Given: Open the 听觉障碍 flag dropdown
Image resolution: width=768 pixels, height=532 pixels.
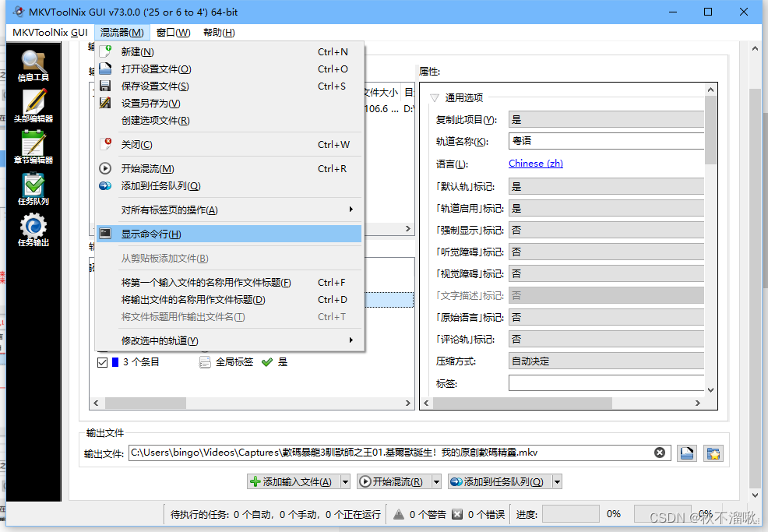Looking at the screenshot, I should (x=606, y=252).
